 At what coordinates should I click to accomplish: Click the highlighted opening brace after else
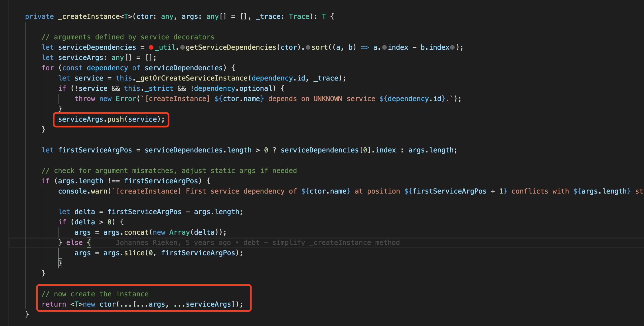point(89,243)
